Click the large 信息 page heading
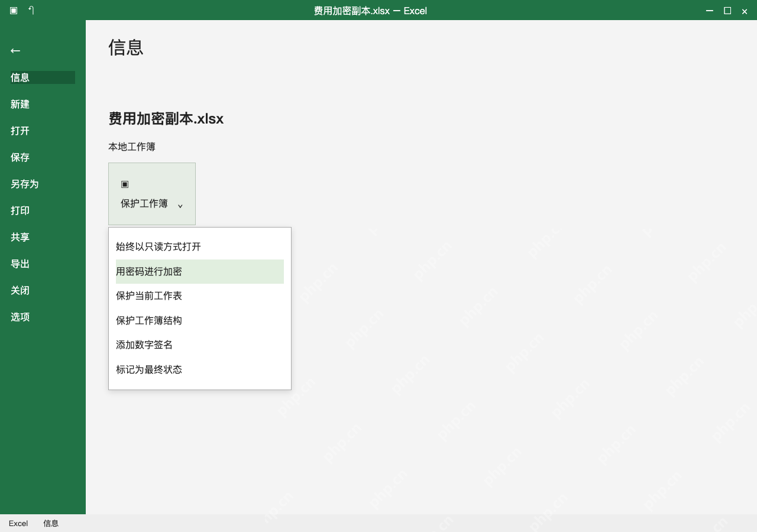Viewport: 757px width, 532px height. point(126,47)
